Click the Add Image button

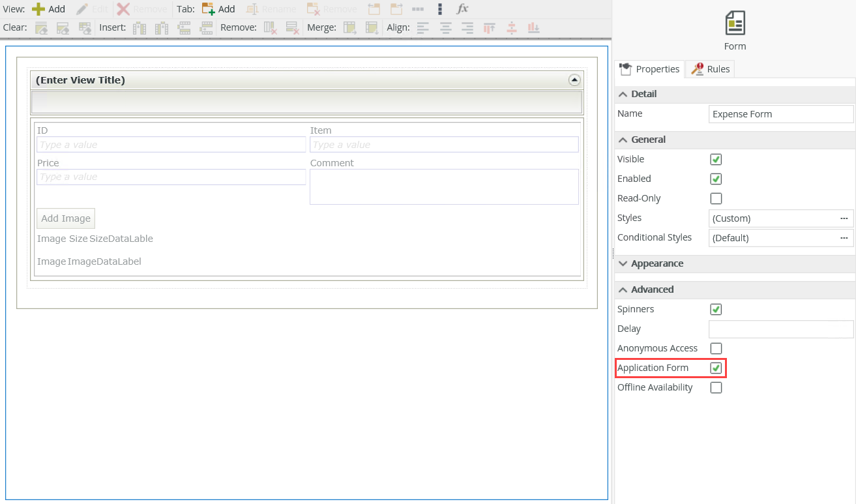click(66, 218)
